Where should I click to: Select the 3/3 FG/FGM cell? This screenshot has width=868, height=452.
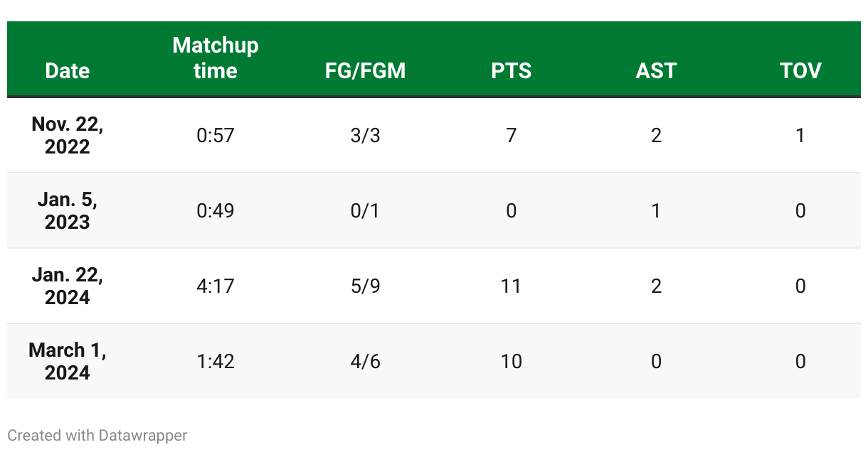pyautogui.click(x=365, y=135)
